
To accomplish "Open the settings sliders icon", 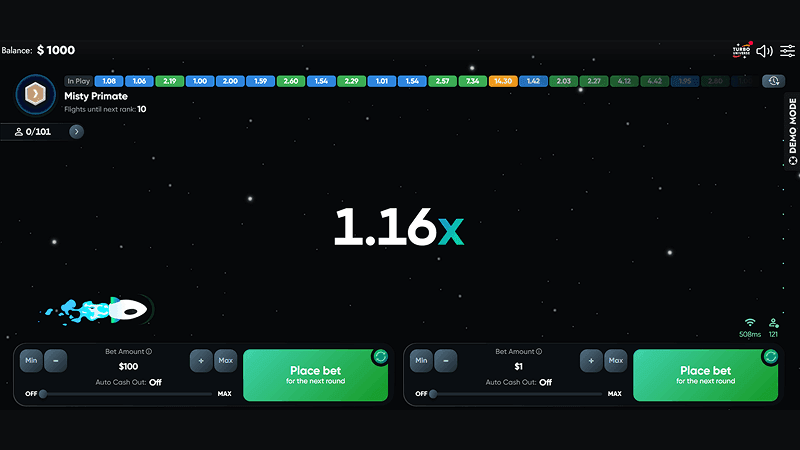I will (x=787, y=51).
